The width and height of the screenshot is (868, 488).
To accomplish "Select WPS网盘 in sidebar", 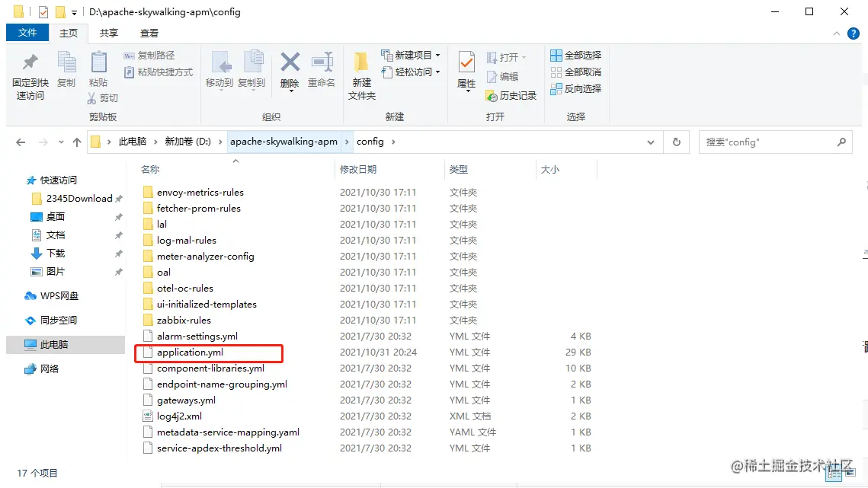I will click(x=59, y=296).
